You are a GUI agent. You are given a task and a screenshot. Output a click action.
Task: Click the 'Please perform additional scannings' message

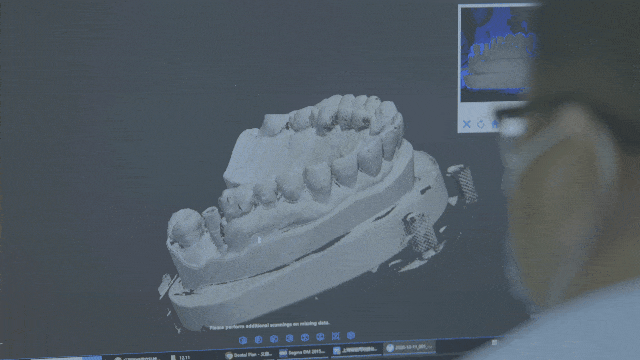(x=269, y=325)
